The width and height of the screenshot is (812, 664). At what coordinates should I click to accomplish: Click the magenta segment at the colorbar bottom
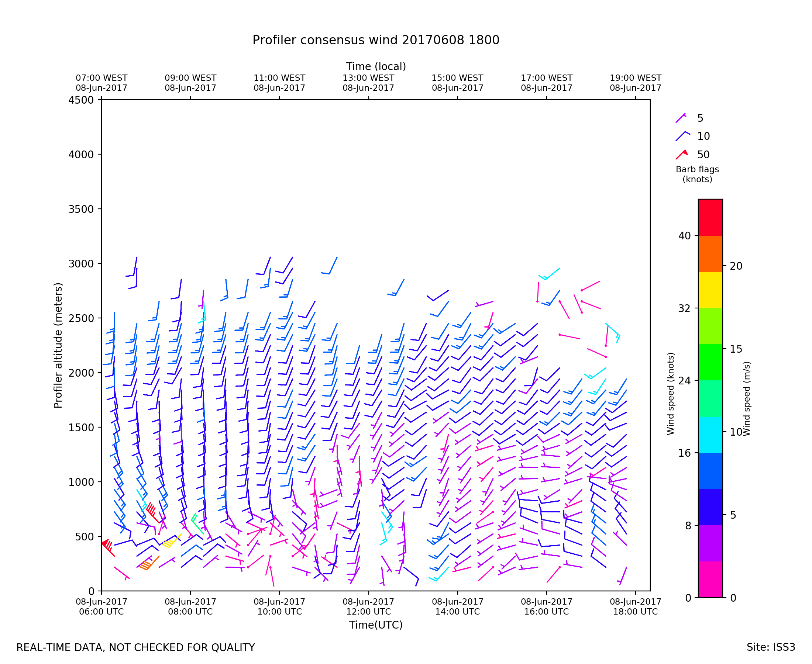(x=710, y=579)
